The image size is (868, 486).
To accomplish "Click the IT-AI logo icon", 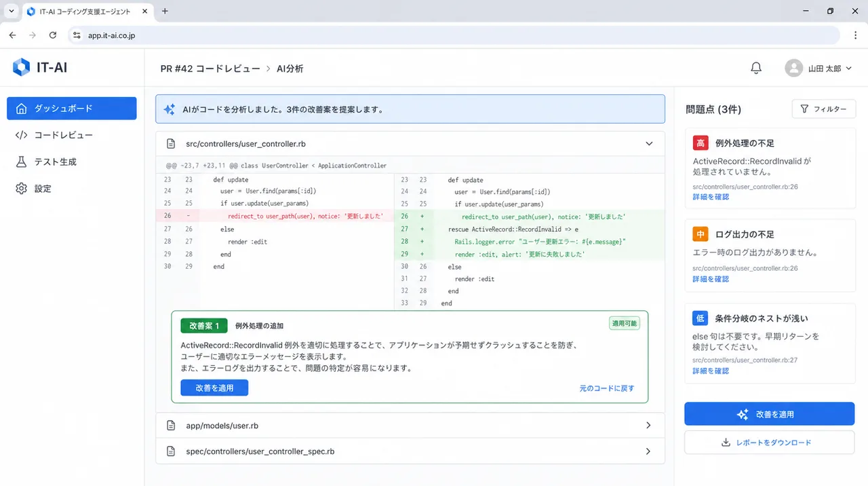I will 22,67.
